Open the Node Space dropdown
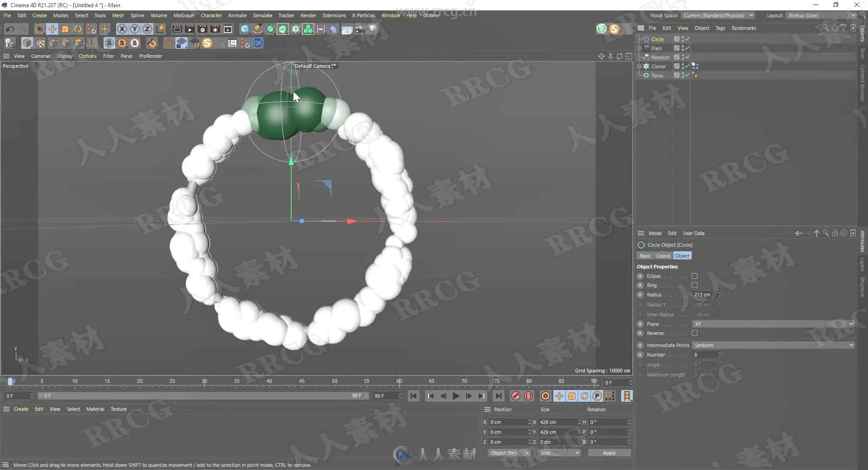Image resolution: width=868 pixels, height=470 pixels. 718,15
